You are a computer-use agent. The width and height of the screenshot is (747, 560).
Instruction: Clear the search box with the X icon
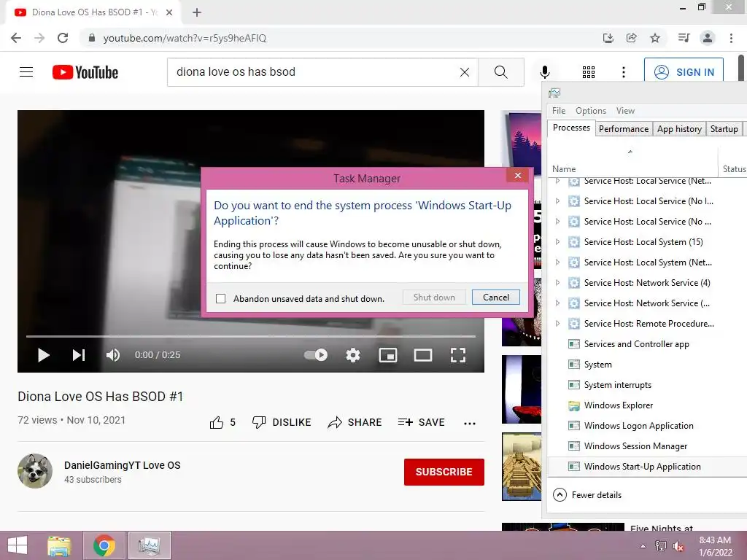point(465,72)
